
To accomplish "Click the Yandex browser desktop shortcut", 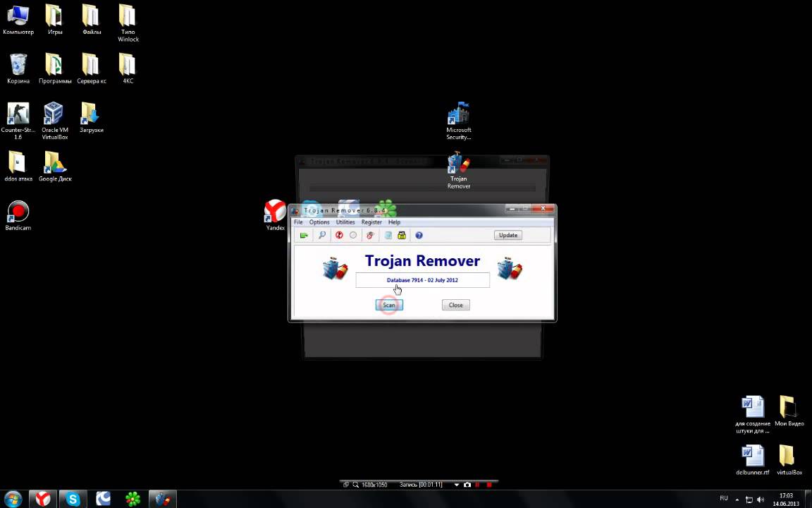I will (x=275, y=215).
